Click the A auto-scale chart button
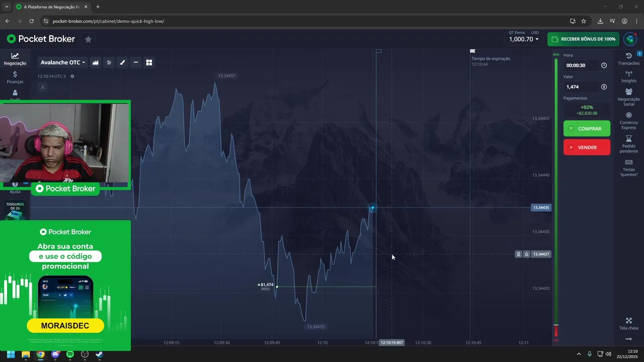 click(42, 87)
